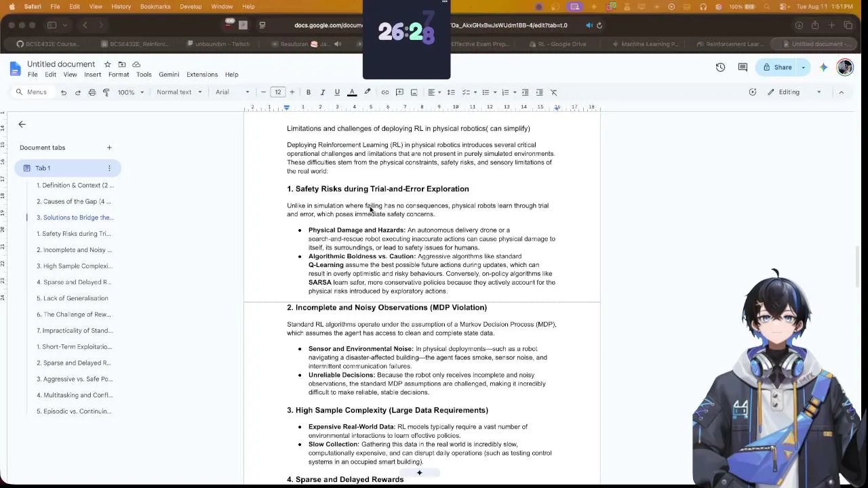
Task: Toggle italic formatting
Action: click(323, 92)
